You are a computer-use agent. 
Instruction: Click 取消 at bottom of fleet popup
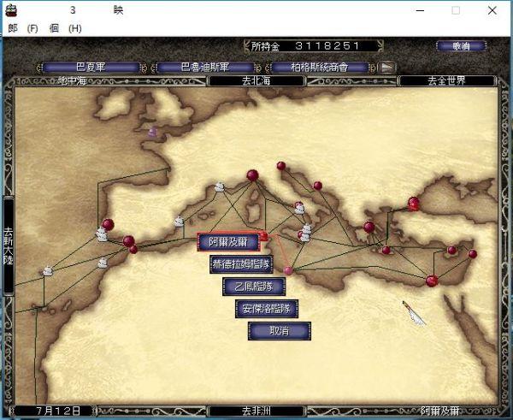click(x=280, y=331)
